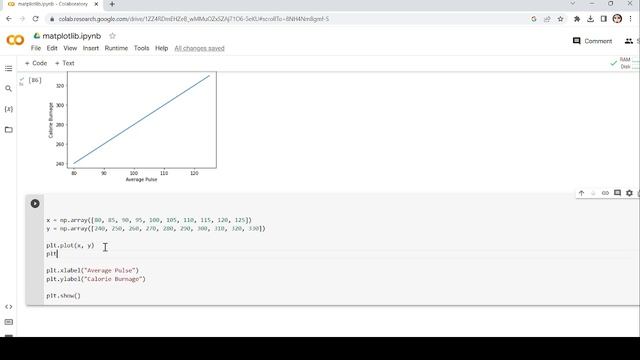
Task: Bookmark this page star
Action: coord(560,19)
